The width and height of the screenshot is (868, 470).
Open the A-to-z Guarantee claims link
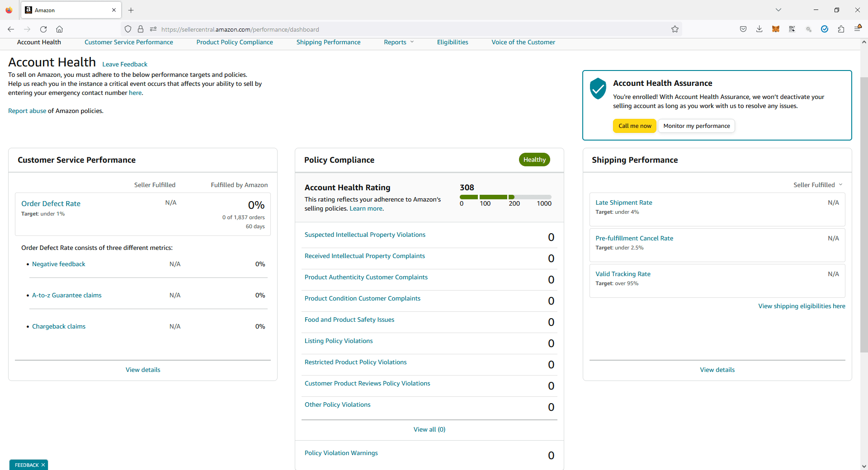click(67, 295)
